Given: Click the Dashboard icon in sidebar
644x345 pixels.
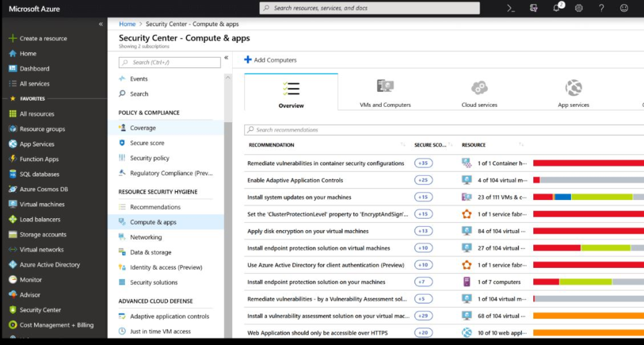Looking at the screenshot, I should point(13,68).
